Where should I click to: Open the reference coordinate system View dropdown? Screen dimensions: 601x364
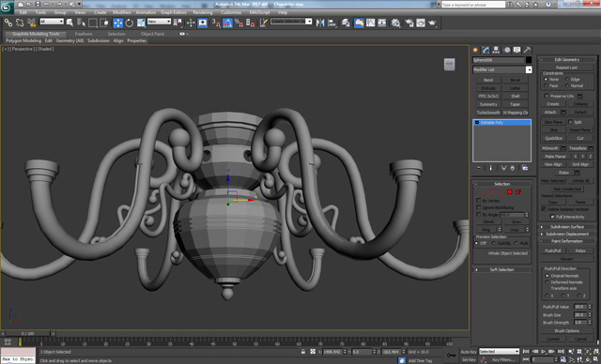point(159,22)
